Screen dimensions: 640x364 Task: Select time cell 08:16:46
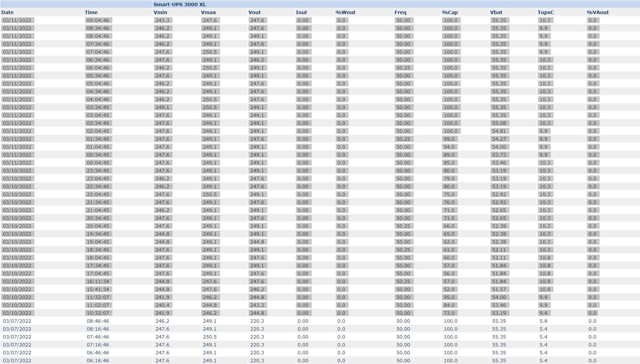click(98, 329)
